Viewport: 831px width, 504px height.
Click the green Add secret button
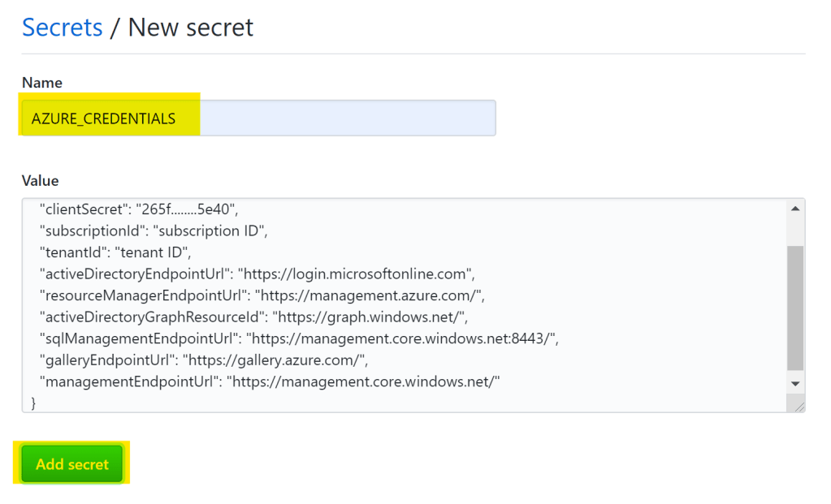[72, 464]
